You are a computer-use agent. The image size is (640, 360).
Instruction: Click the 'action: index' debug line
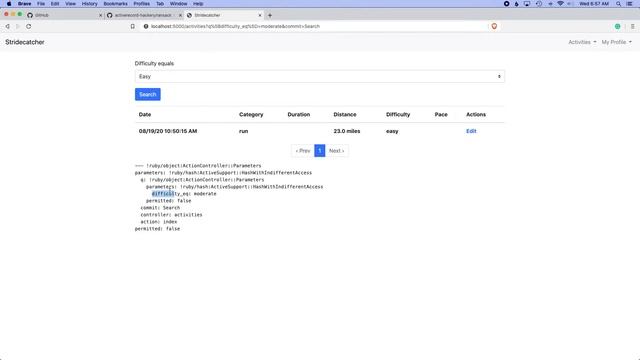point(159,222)
